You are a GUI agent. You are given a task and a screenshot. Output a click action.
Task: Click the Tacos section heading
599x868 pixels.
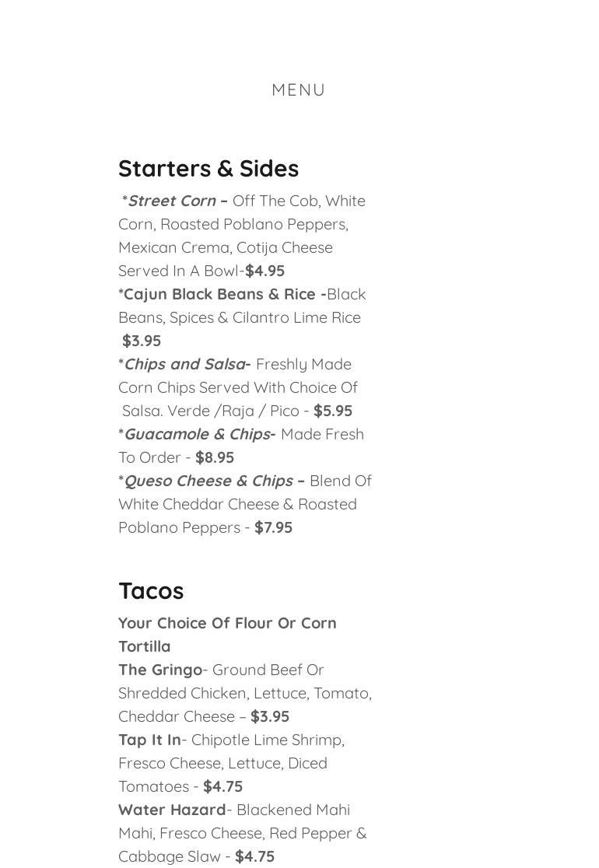(151, 591)
